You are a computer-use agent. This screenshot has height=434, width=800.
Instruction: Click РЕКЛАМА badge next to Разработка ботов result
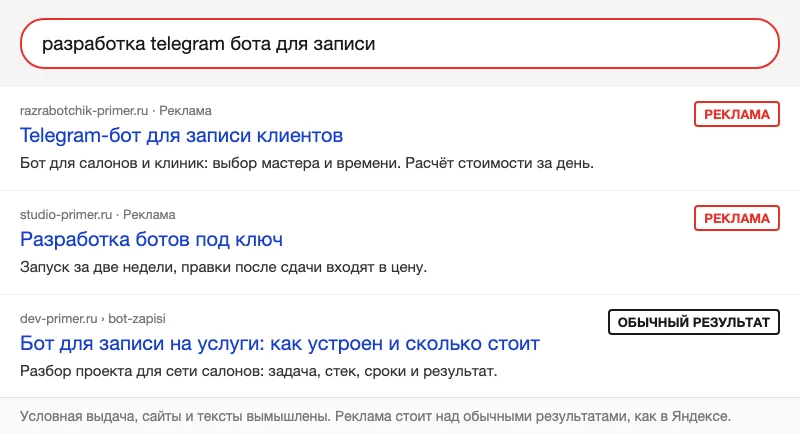737,218
